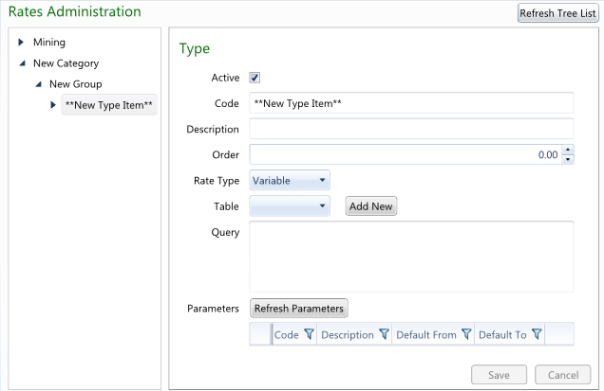This screenshot has height=391, width=604.
Task: Open the Default To column filter icon
Action: point(537,334)
